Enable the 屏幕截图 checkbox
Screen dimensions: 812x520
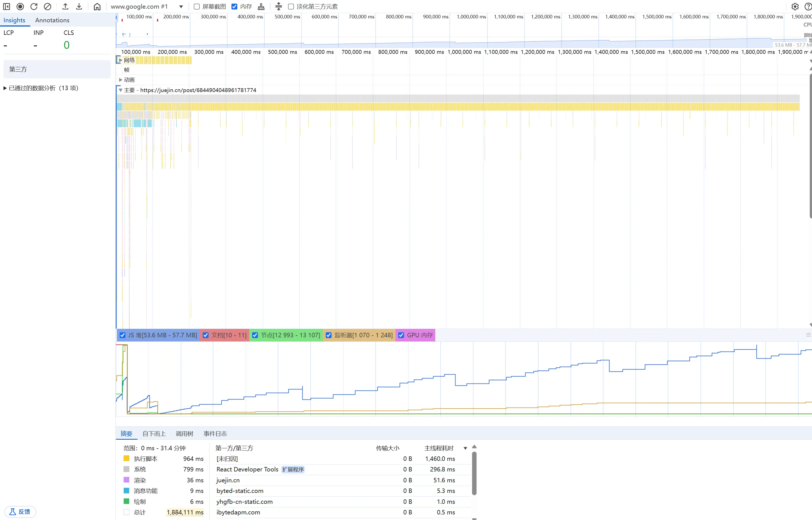click(x=197, y=6)
